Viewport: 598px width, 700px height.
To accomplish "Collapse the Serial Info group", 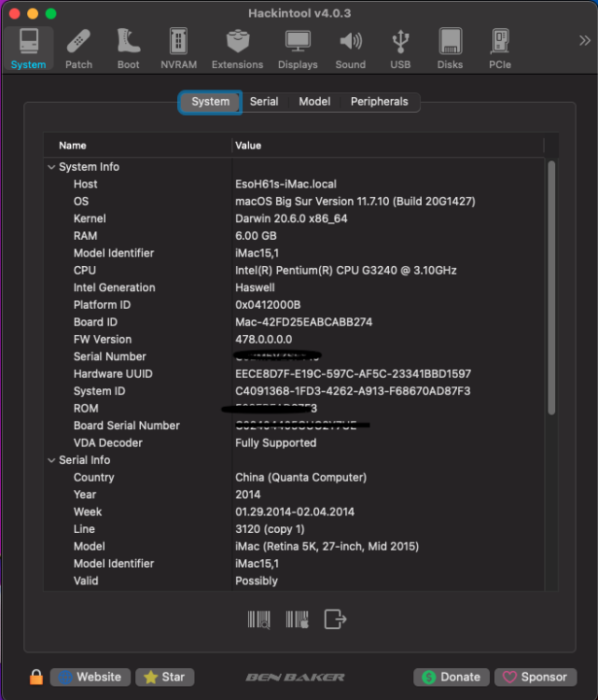I will (51, 460).
